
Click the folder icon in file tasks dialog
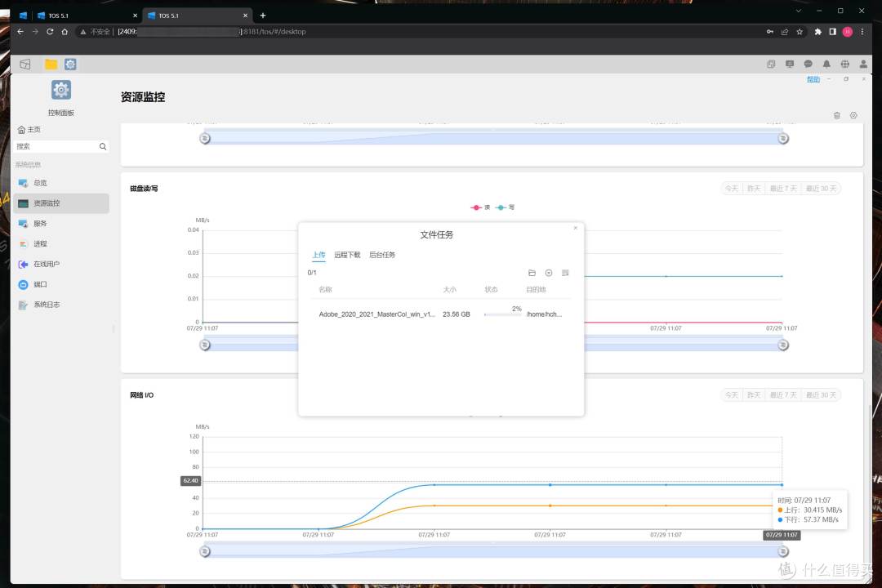point(532,273)
